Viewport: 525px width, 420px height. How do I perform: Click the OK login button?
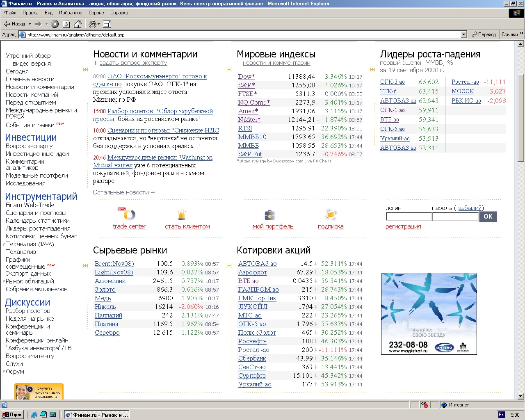coord(488,216)
